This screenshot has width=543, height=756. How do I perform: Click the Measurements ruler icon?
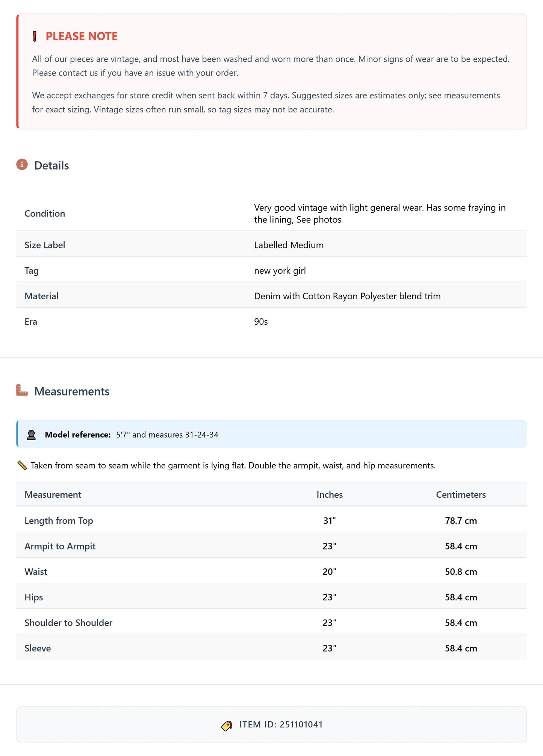[22, 390]
